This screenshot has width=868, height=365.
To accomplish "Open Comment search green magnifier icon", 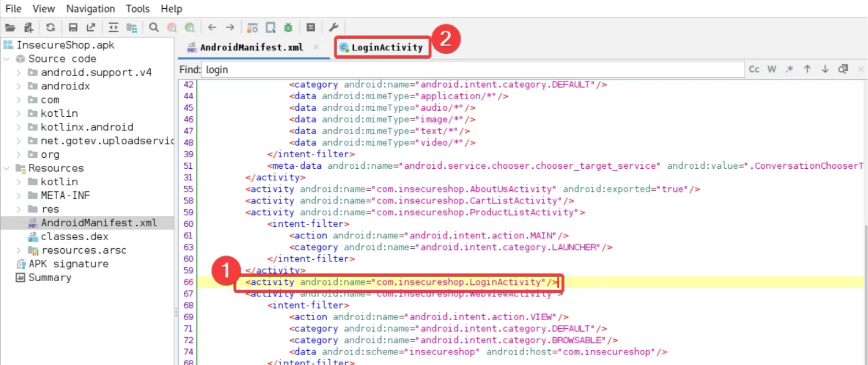I will 190,27.
